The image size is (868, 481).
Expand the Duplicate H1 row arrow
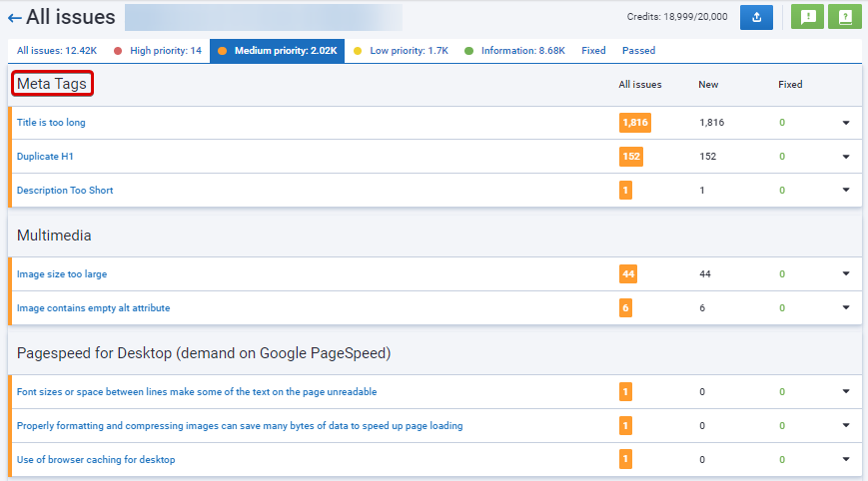[846, 157]
